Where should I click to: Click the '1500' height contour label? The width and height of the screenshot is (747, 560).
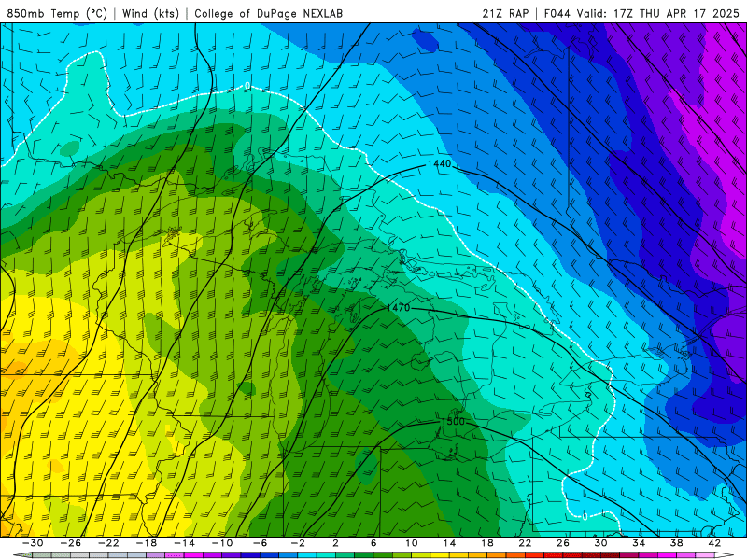pos(453,422)
